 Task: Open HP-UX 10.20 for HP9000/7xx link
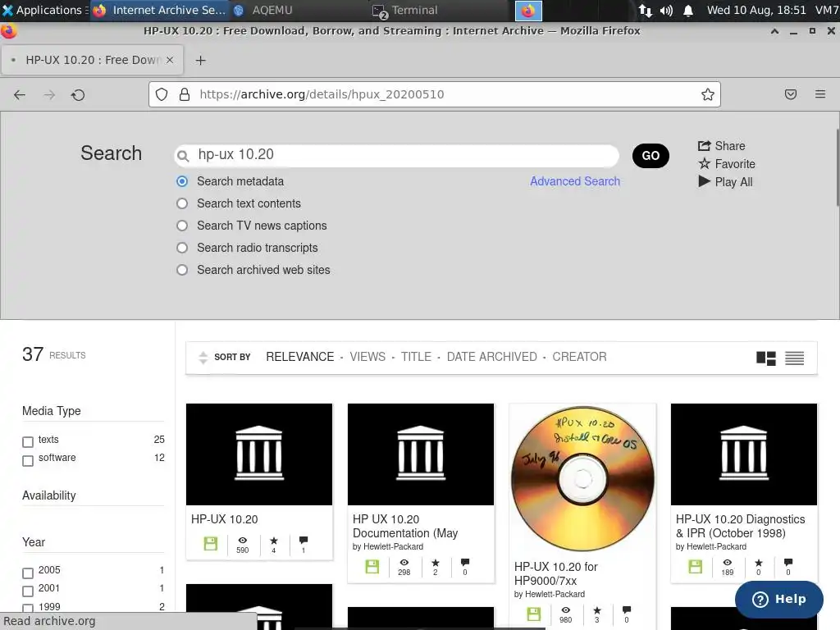[x=555, y=573]
